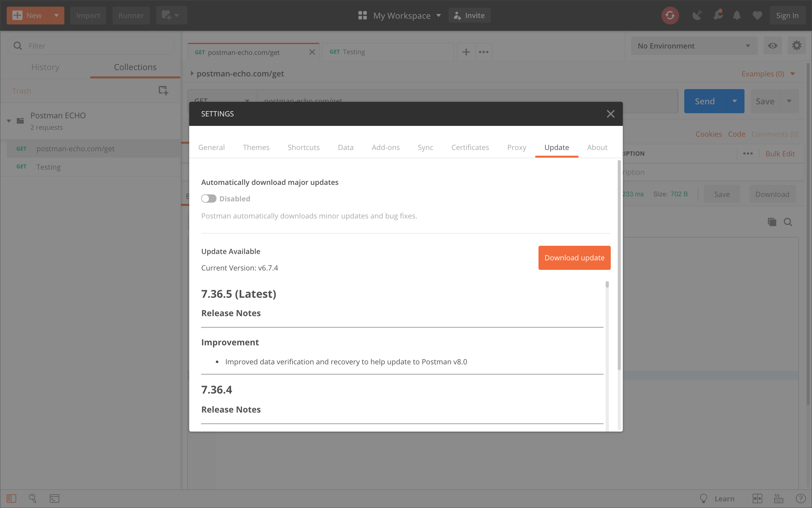Click the new collection icon
This screenshot has height=508, width=812.
click(x=163, y=90)
